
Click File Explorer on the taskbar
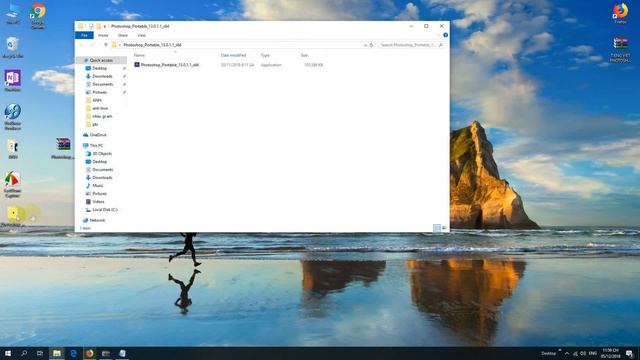[57, 353]
